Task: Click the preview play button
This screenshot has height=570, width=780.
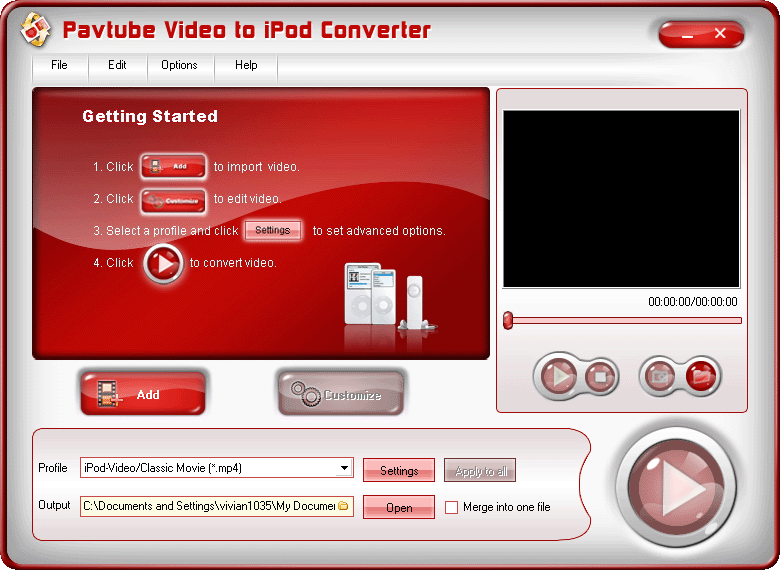Action: tap(557, 376)
